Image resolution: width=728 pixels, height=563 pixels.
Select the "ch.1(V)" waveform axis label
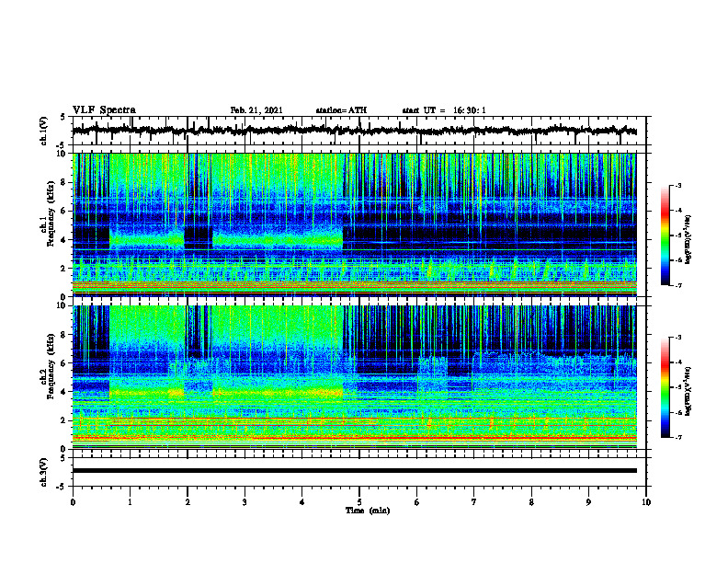point(44,131)
